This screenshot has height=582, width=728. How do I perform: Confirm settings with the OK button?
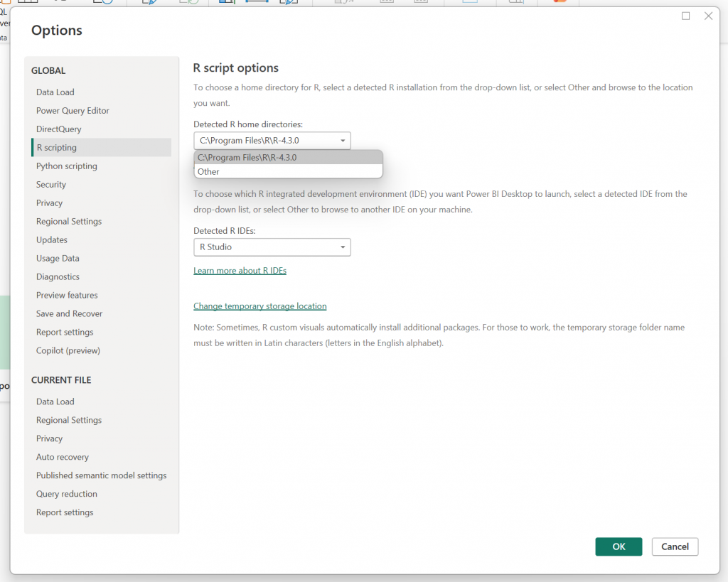tap(619, 546)
